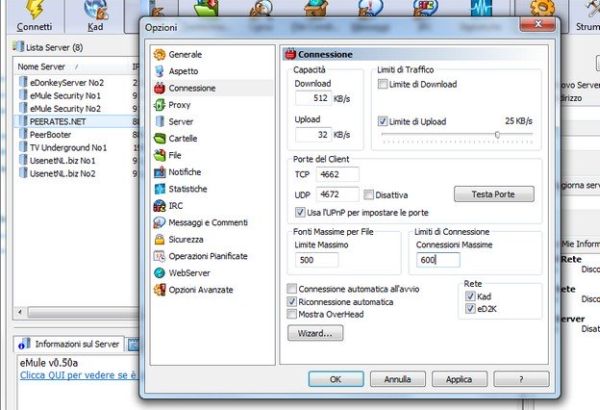The image size is (600, 410).
Task: Enable Mostra OverHead checkbox
Action: (292, 314)
